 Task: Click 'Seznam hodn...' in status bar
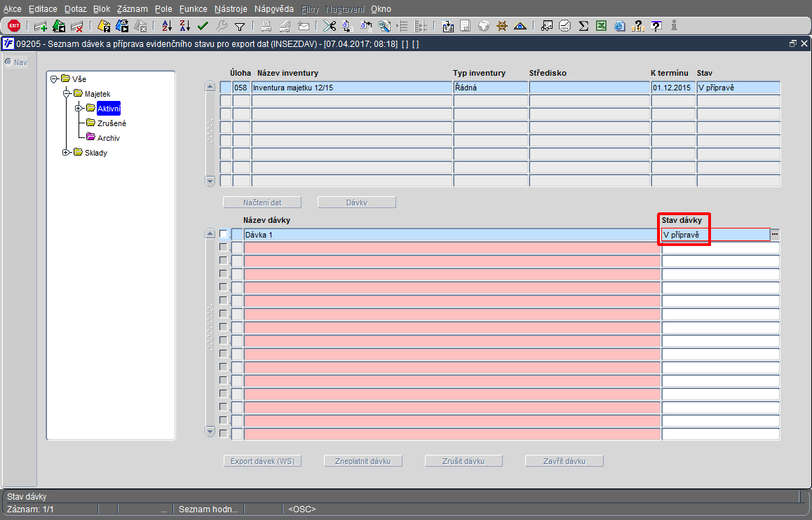point(208,509)
